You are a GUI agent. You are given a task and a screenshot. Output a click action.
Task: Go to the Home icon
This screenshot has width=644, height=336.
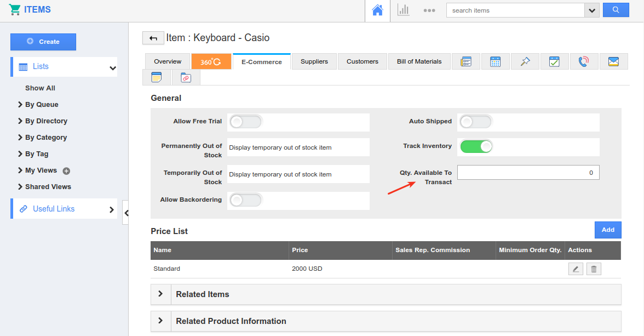(377, 10)
